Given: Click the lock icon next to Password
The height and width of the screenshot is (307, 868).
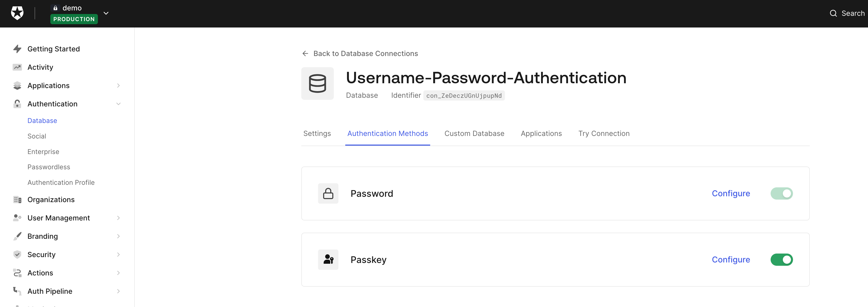Looking at the screenshot, I should coord(328,193).
